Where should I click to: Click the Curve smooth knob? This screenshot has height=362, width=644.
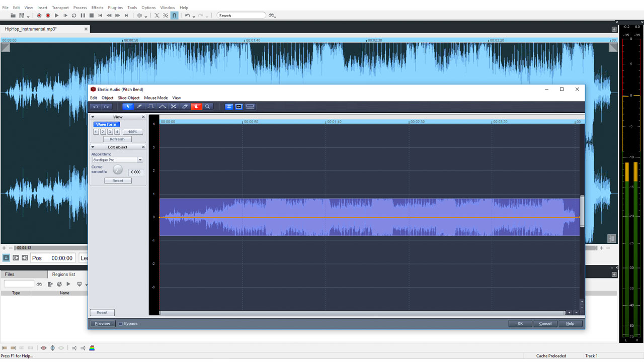[118, 169]
